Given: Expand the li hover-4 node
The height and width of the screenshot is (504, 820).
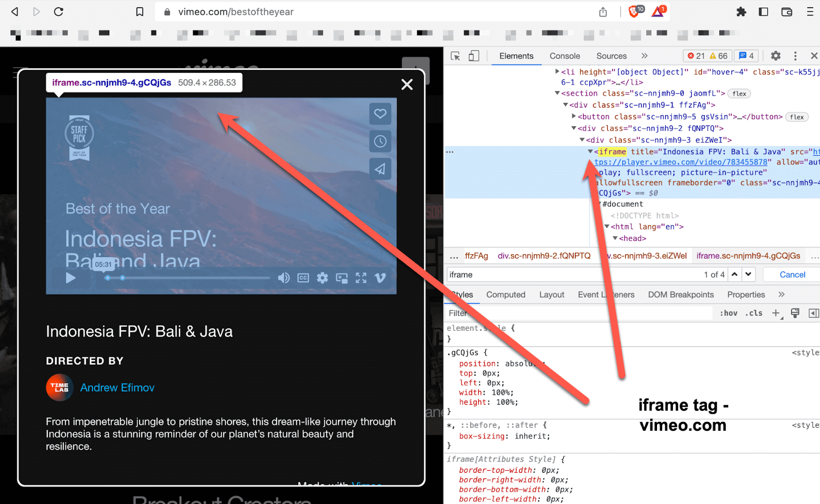Looking at the screenshot, I should point(558,72).
